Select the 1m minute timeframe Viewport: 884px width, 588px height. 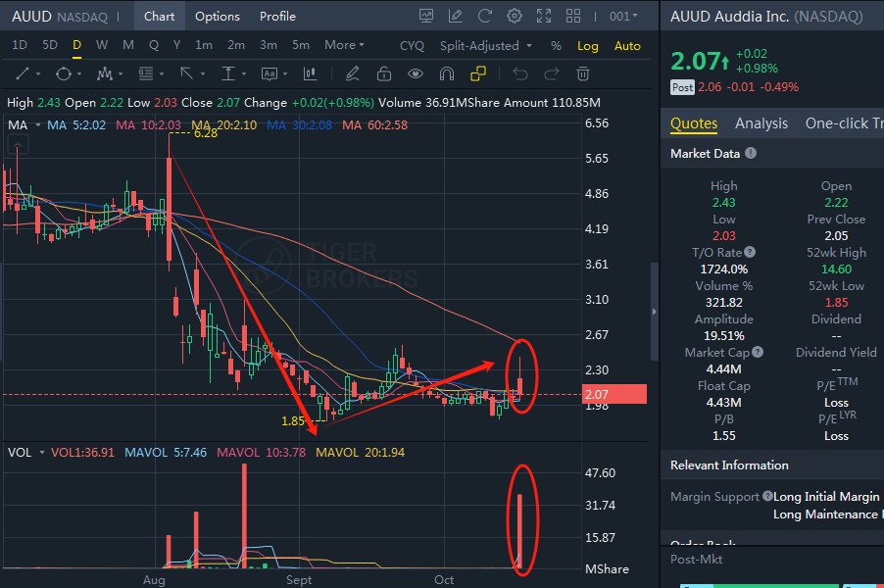click(204, 45)
